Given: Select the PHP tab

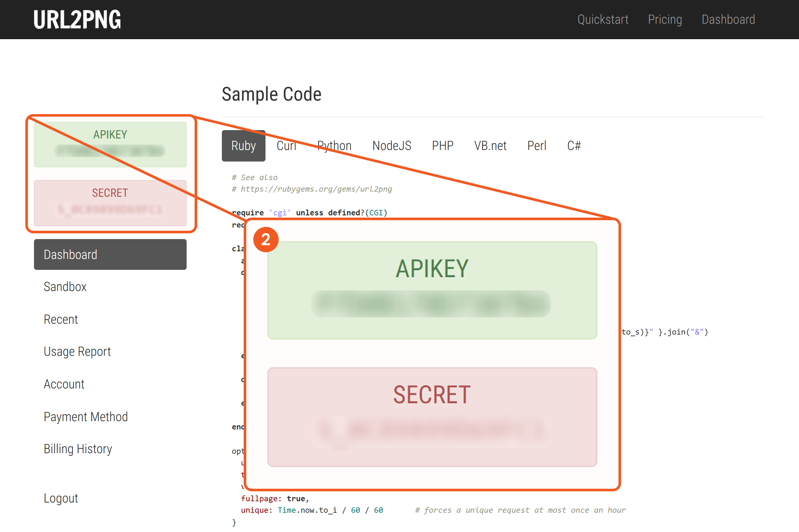Looking at the screenshot, I should [442, 146].
